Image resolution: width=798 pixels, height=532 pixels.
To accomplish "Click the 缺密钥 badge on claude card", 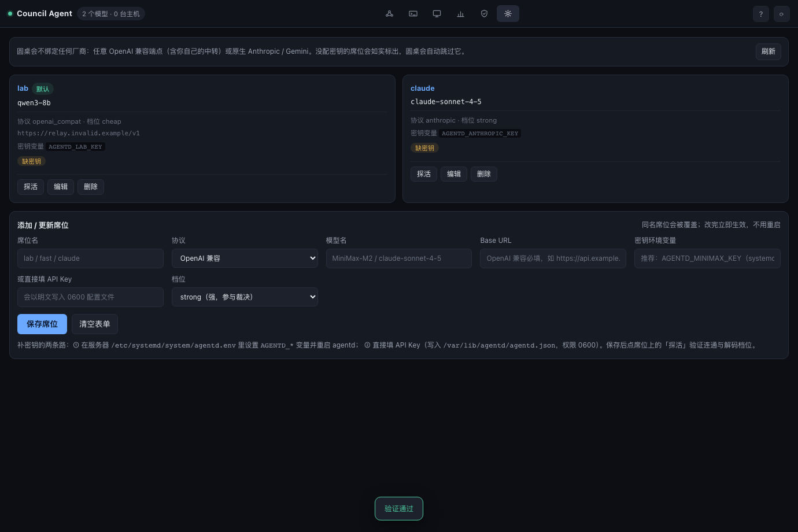I will pos(424,148).
